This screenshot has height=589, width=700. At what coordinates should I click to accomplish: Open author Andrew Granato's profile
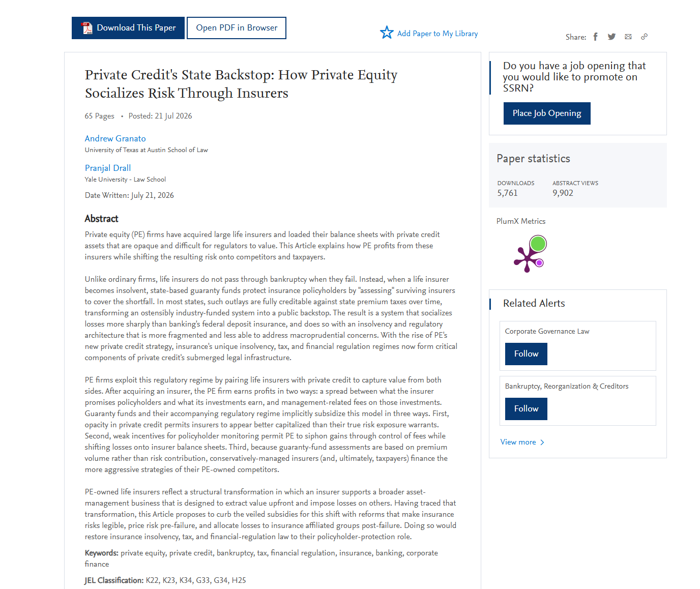tap(115, 138)
